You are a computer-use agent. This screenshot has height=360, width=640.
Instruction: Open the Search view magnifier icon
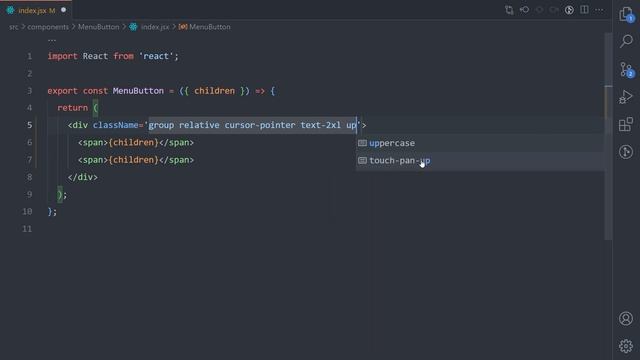click(626, 41)
